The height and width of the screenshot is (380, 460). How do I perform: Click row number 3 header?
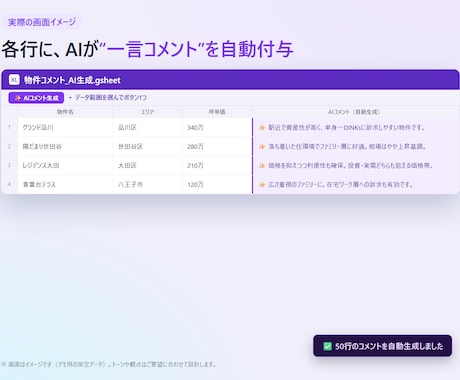(9, 165)
